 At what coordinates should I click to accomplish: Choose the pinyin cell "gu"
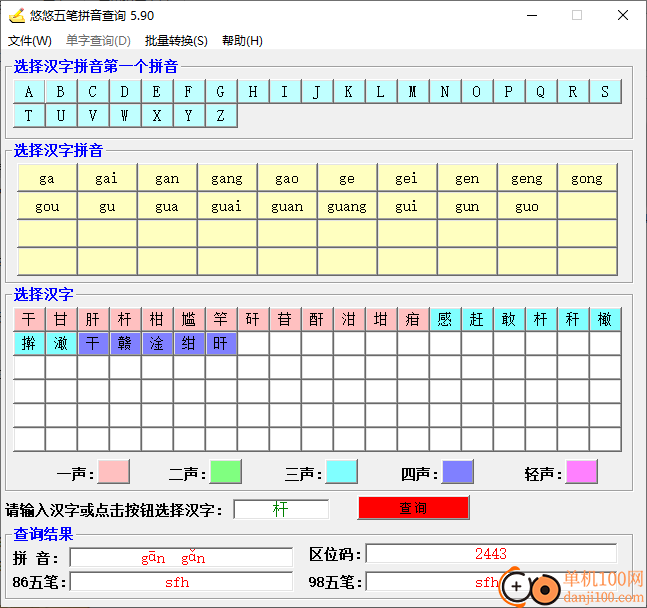[x=107, y=206]
